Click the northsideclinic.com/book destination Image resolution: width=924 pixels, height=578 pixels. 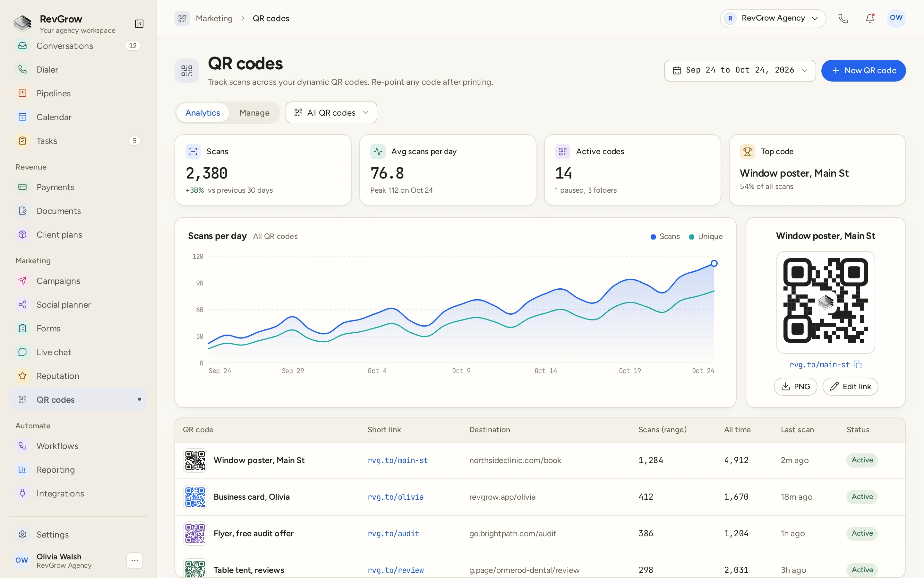(x=515, y=460)
